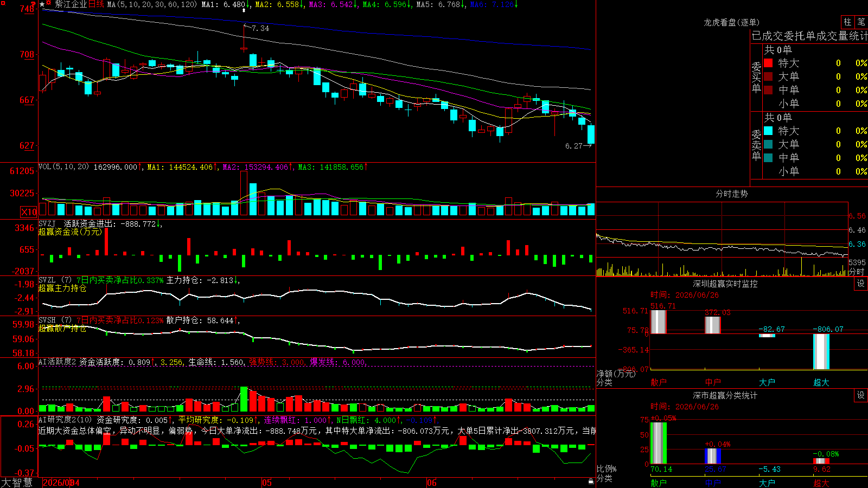
Task: Open 设 settings for 深圳超赢实时监控
Action: (861, 284)
